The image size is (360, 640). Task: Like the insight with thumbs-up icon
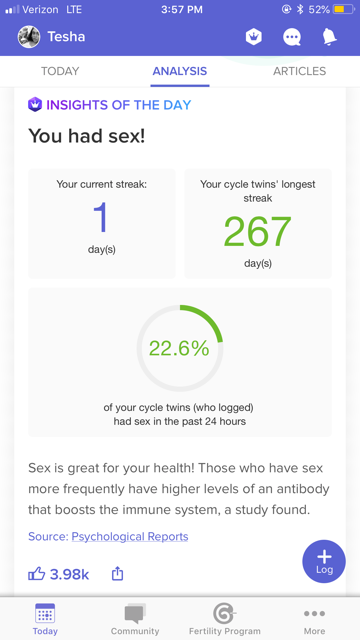pyautogui.click(x=37, y=574)
